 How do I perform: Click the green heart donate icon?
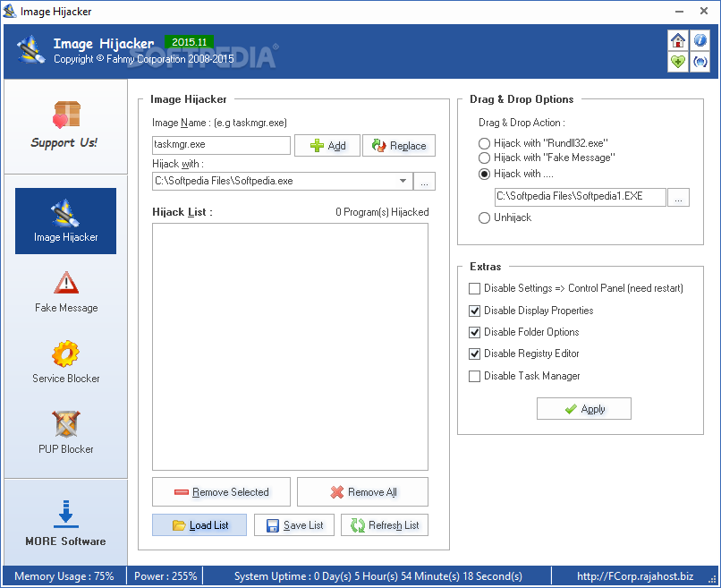click(677, 62)
